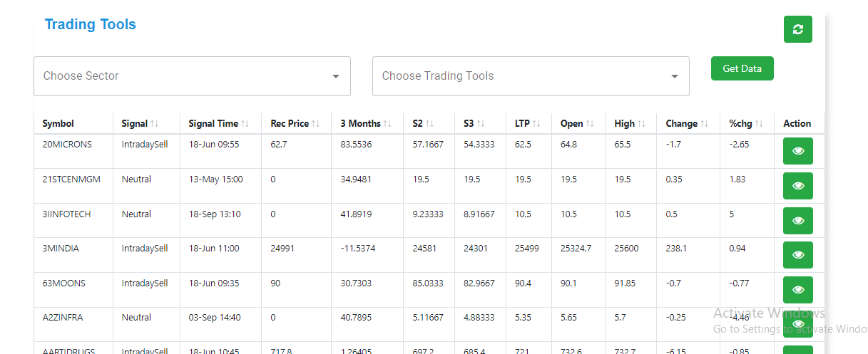Open the Choose Sector dropdown

click(192, 76)
